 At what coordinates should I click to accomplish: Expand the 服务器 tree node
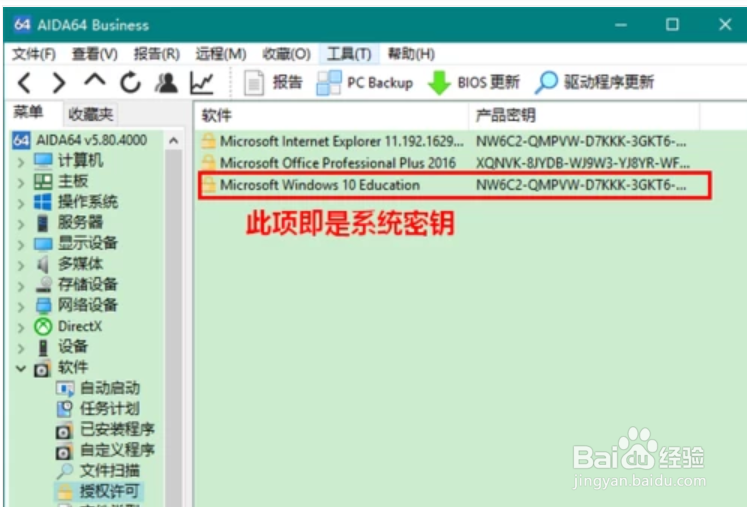coord(20,224)
